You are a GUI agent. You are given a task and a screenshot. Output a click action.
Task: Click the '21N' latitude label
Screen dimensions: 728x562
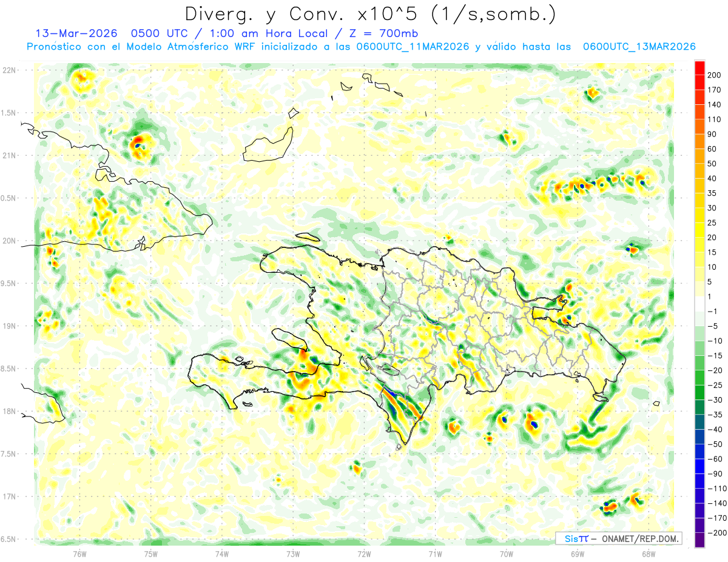tap(8, 155)
